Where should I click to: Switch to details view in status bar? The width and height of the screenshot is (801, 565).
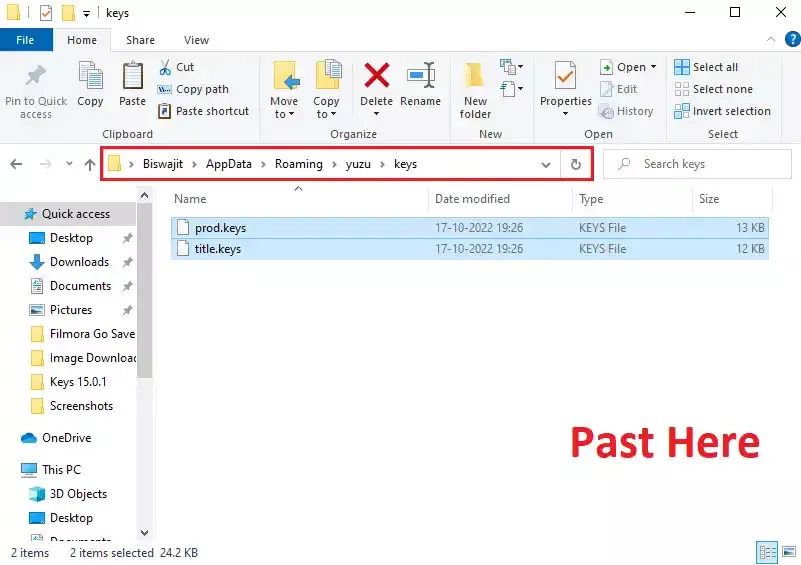(767, 552)
